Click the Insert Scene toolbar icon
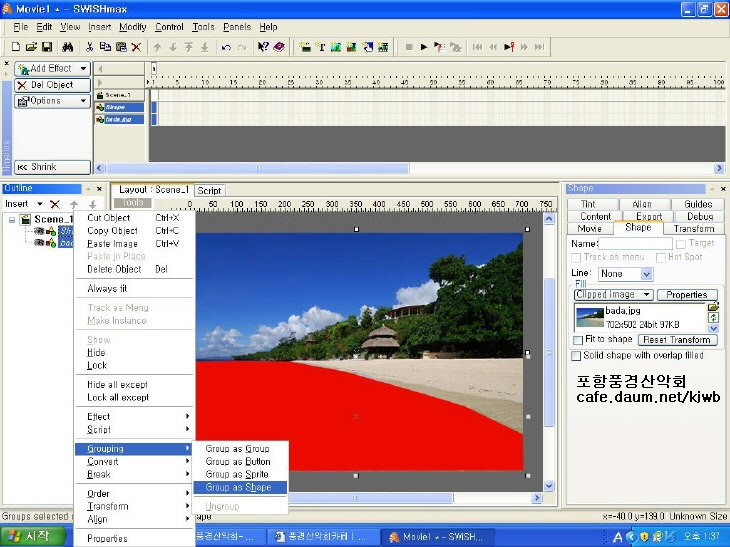 [x=305, y=47]
